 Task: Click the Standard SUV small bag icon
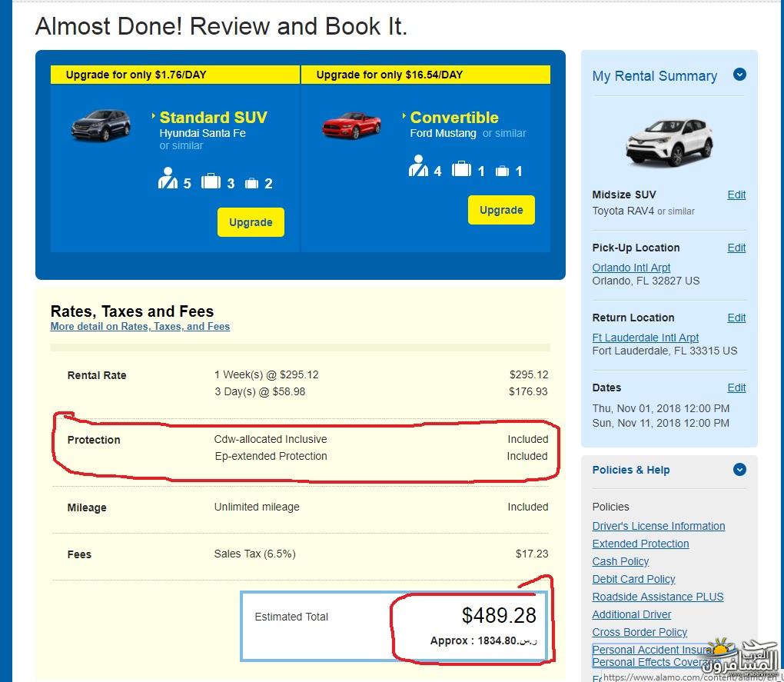tap(251, 183)
